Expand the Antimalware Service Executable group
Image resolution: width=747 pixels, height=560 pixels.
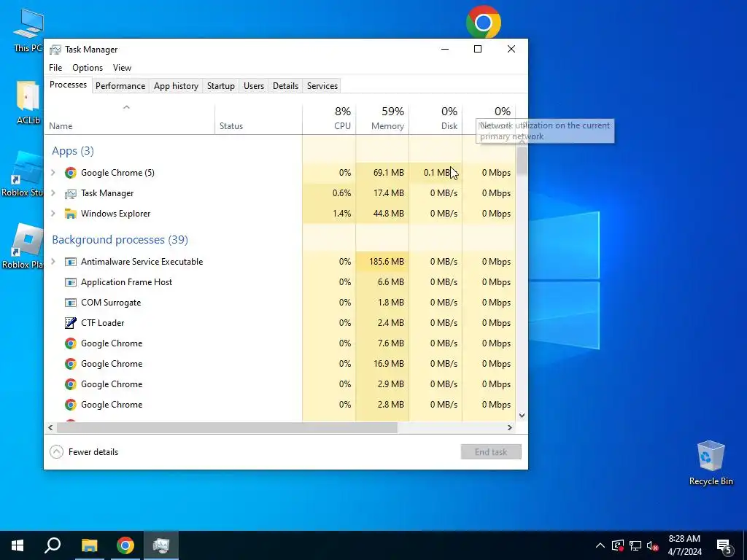click(53, 262)
